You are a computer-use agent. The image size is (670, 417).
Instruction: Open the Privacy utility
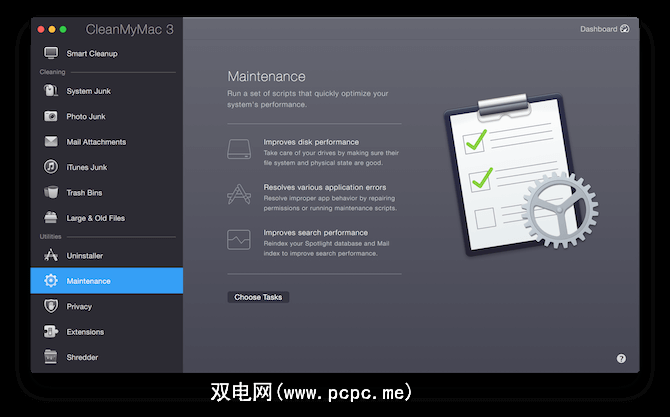pyautogui.click(x=107, y=306)
